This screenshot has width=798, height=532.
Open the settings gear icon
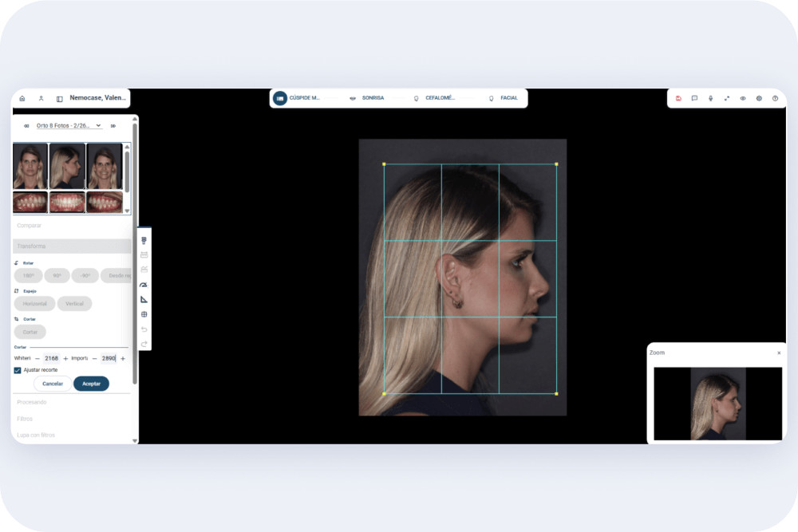pos(759,99)
